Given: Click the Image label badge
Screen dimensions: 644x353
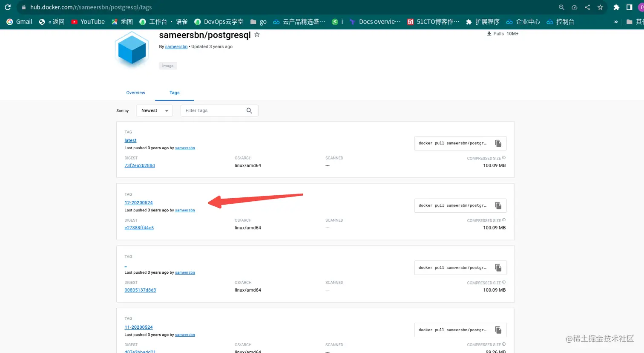Looking at the screenshot, I should click(x=168, y=66).
